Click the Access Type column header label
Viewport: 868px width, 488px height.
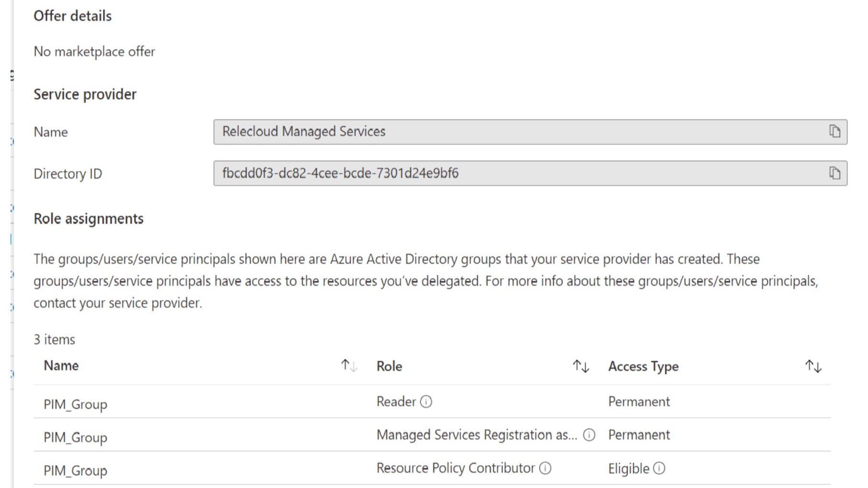coord(643,366)
